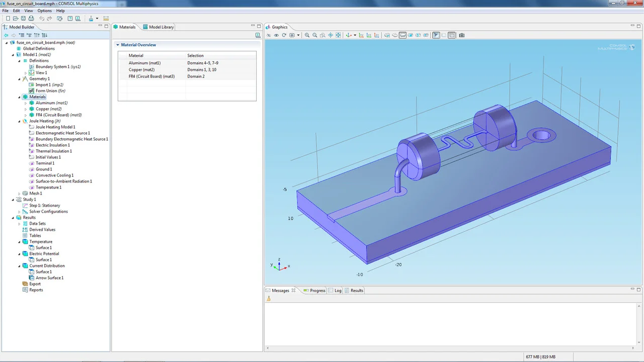
Task: Open the Go to Default View dropdown arrow
Action: [355, 35]
